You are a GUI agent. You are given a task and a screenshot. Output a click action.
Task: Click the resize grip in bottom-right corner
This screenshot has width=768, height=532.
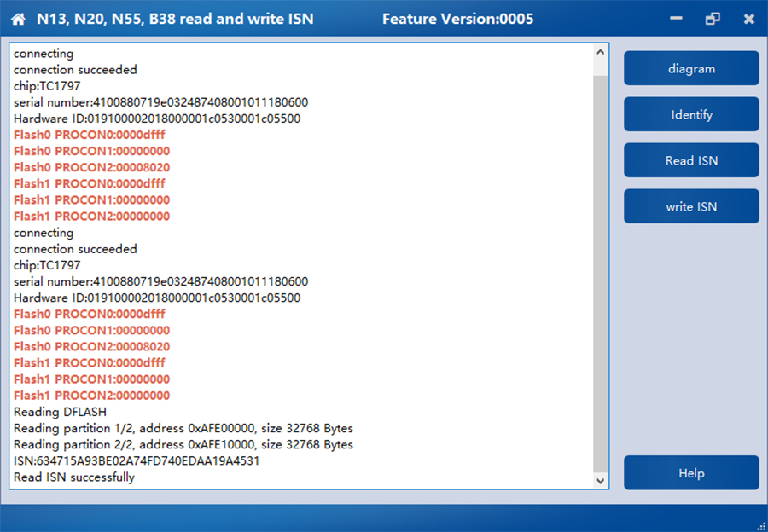[x=760, y=525]
